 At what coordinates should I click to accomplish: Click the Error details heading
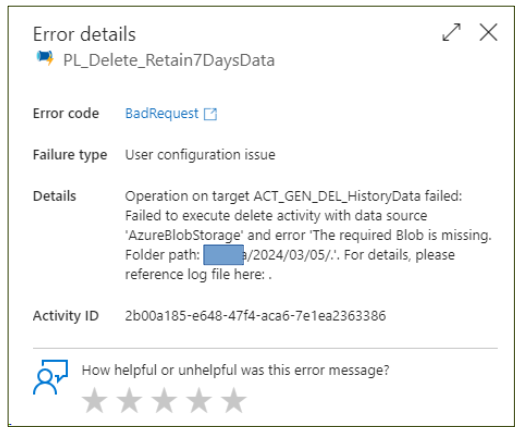(x=84, y=34)
